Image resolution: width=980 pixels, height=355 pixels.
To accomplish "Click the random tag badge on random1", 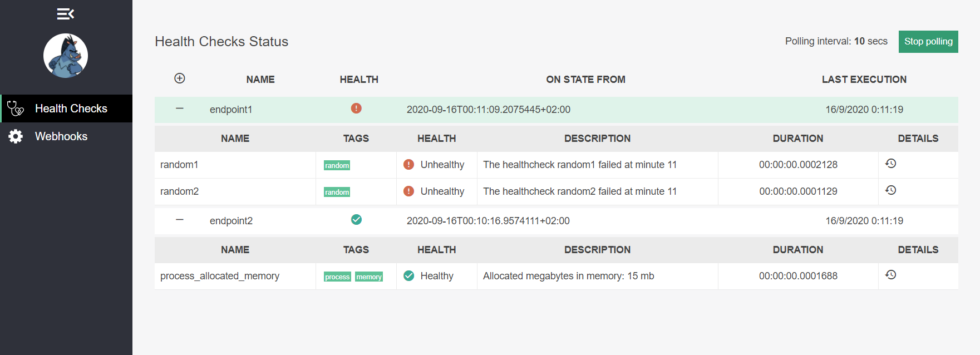I will tap(337, 165).
